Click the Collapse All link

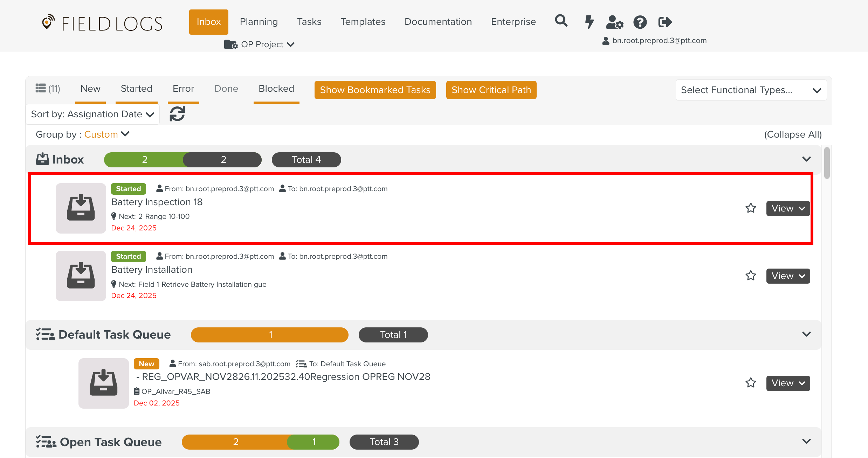click(x=793, y=134)
